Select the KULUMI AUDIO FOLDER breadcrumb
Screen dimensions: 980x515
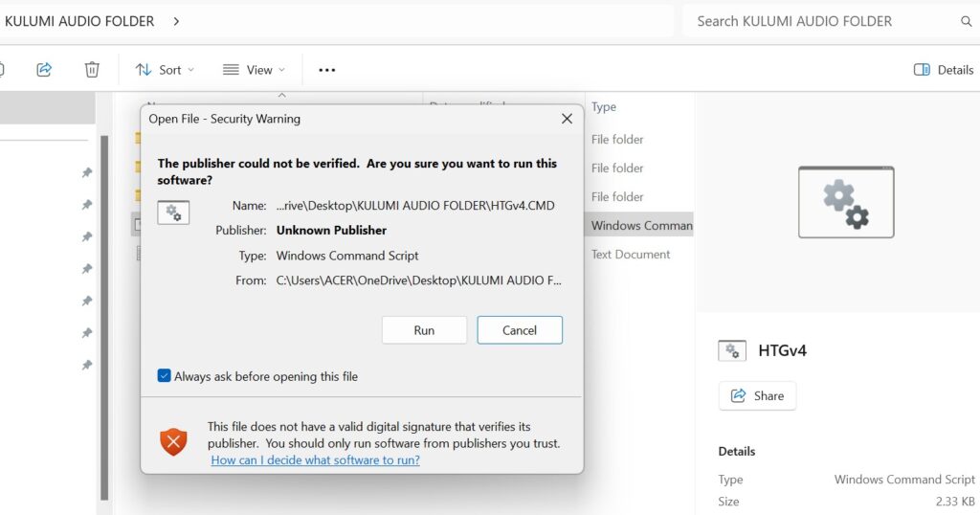pos(79,21)
